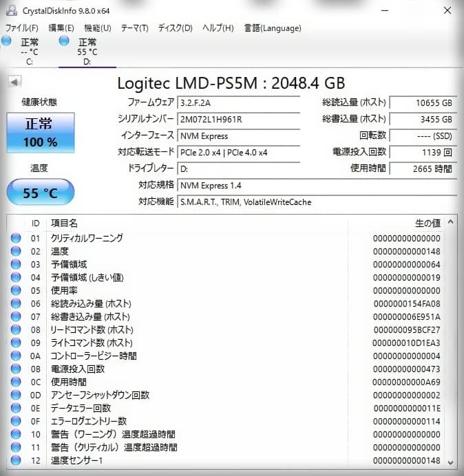
Task: Click total host writes value 3455 GB
Action: click(x=423, y=119)
